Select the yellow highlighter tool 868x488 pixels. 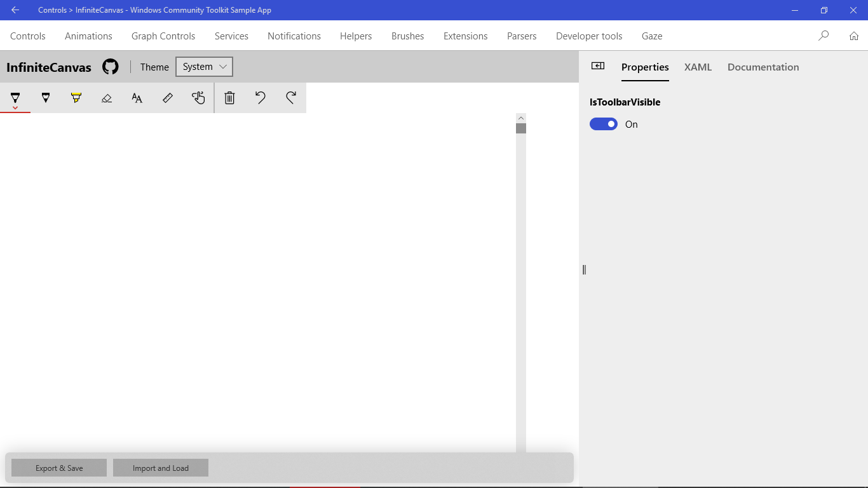(x=76, y=98)
